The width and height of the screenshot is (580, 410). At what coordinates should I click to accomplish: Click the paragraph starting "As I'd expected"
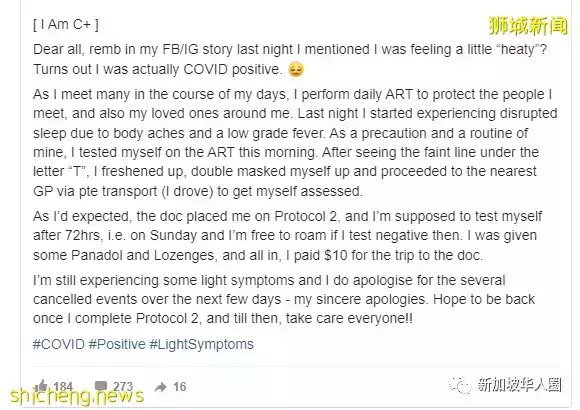pyautogui.click(x=287, y=236)
